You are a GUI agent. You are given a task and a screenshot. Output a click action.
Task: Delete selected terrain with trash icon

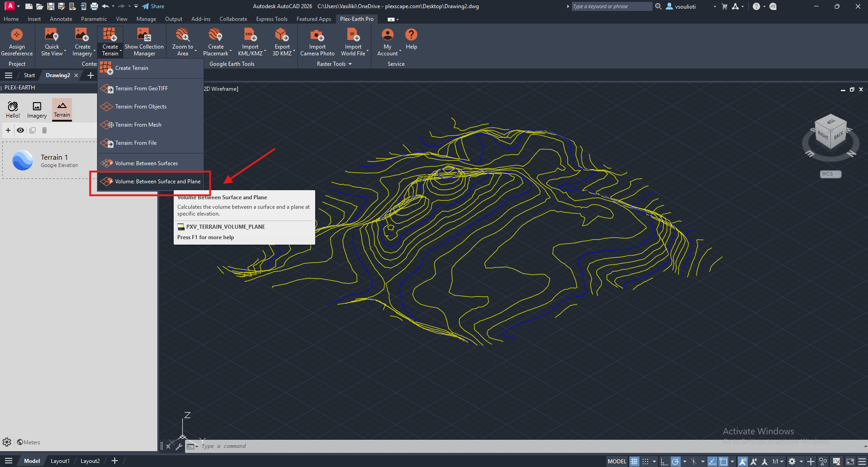click(44, 130)
